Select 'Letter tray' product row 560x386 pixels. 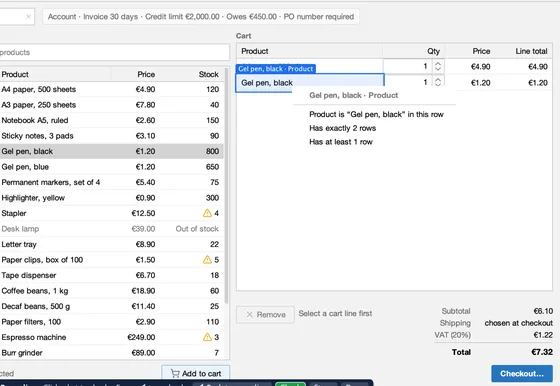112,244
